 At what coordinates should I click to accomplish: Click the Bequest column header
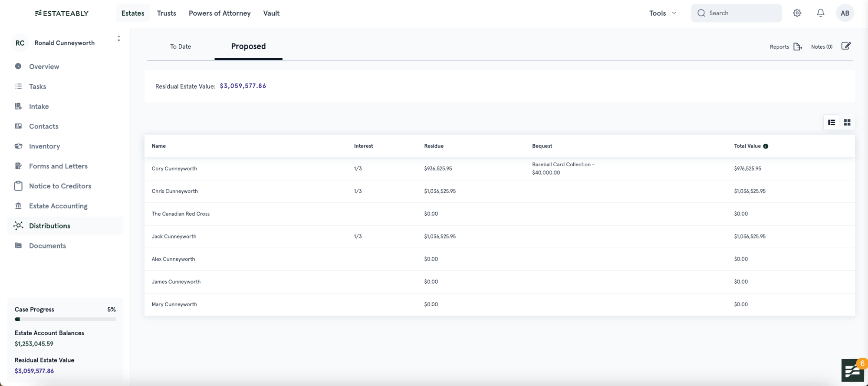tap(542, 146)
